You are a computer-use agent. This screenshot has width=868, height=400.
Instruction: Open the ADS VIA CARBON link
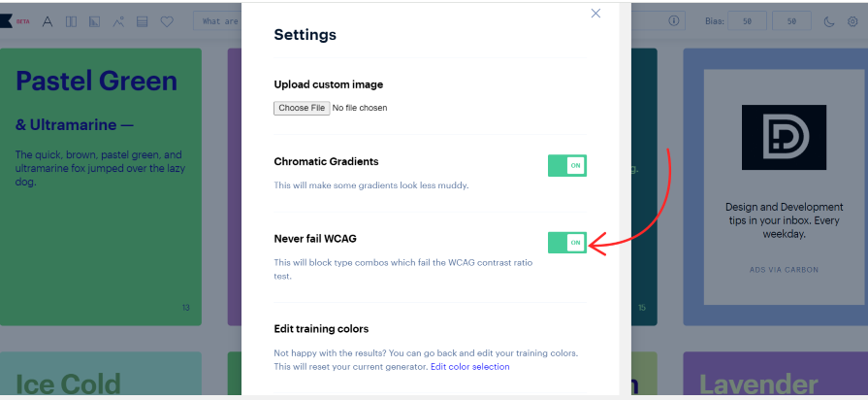(x=784, y=269)
